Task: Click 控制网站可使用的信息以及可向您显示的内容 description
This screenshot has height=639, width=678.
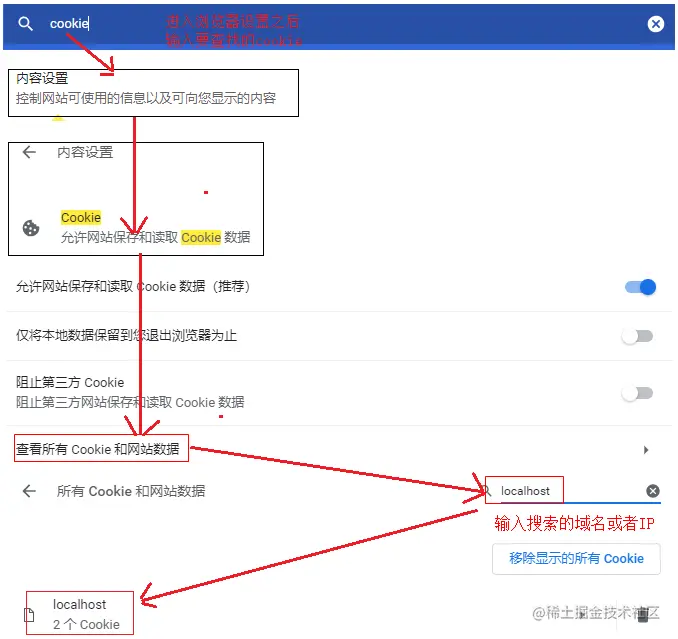Action: coord(146,98)
